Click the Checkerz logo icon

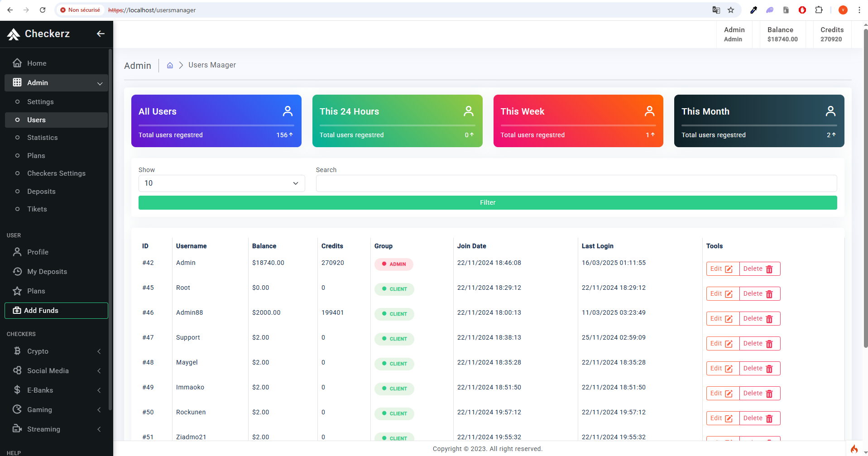14,34
